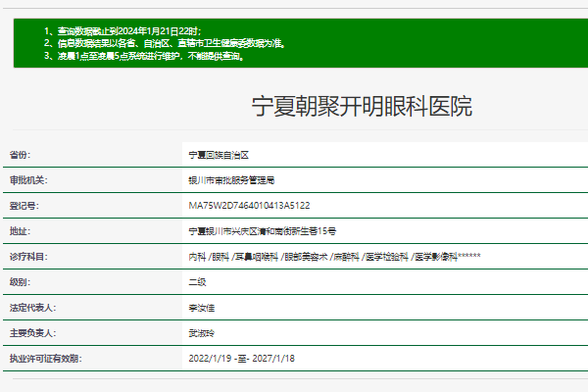This screenshot has width=588, height=392.
Task: Select the legal representative name 李汝佳
Action: [x=201, y=308]
